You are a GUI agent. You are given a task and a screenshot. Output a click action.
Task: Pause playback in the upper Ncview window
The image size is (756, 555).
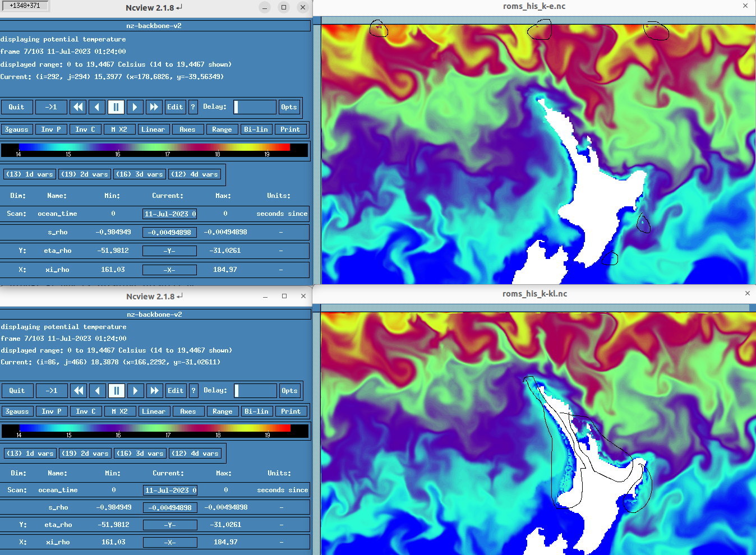coord(116,107)
